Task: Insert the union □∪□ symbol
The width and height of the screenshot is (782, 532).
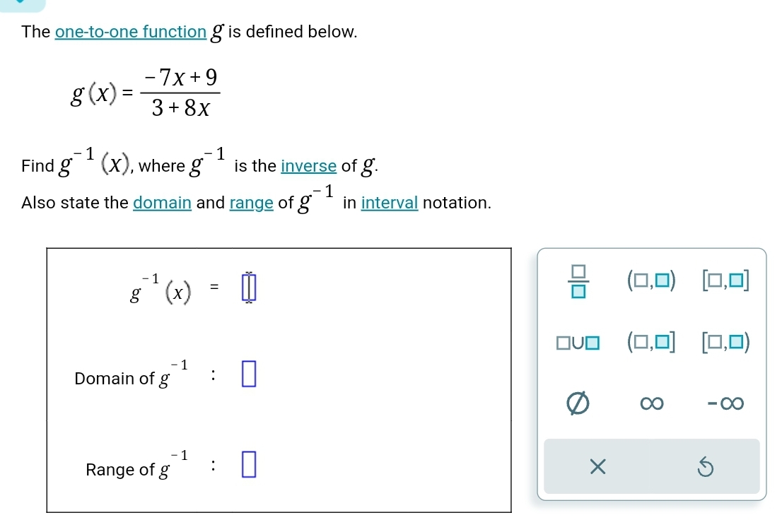Action: pos(580,343)
